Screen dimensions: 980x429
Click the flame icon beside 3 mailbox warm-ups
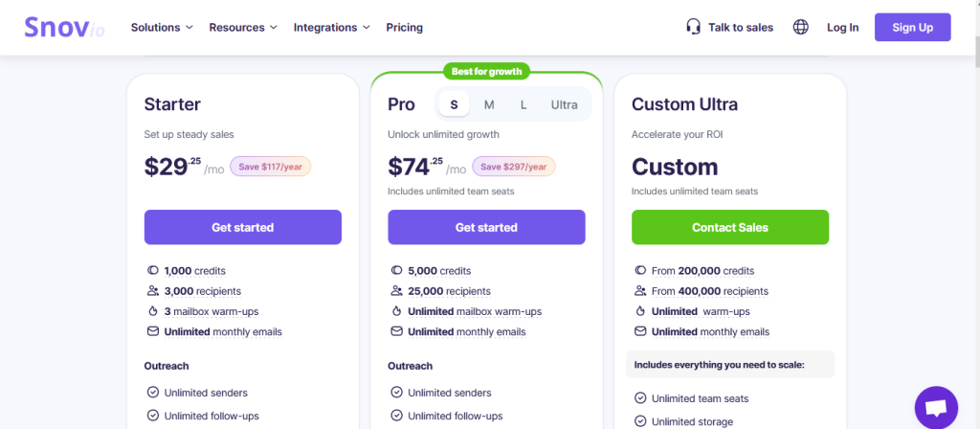pyautogui.click(x=152, y=311)
